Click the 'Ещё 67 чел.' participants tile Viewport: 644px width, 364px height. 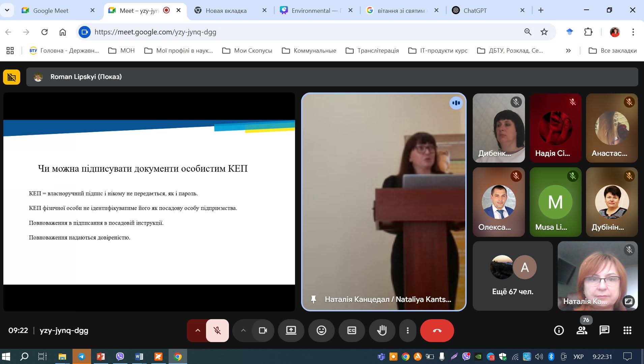(x=513, y=276)
